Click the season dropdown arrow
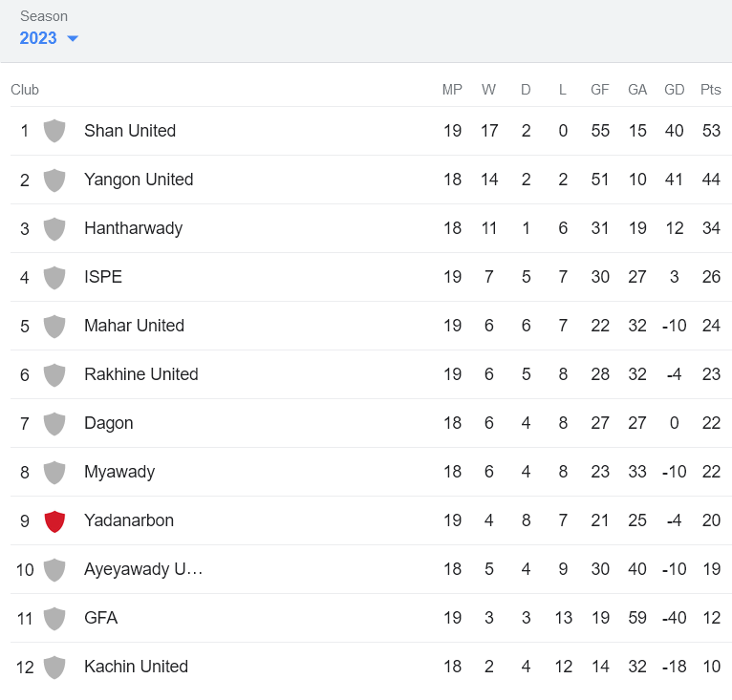Screen dimensions: 732x700 73,39
